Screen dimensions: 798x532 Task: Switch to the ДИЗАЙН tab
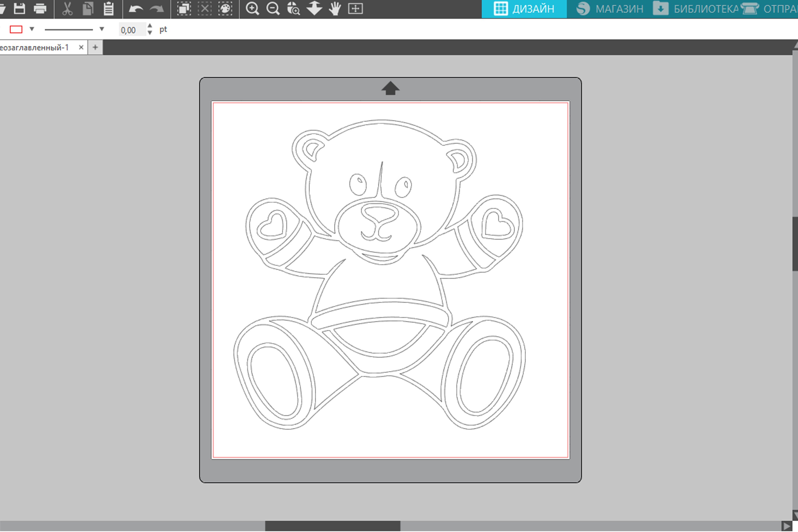(x=524, y=9)
